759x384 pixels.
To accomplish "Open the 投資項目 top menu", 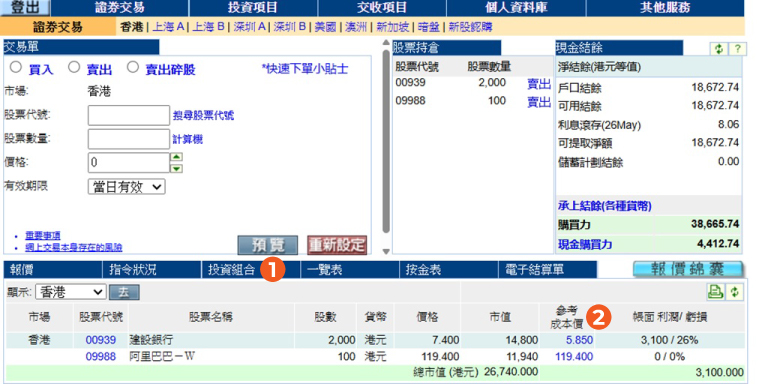I will (x=253, y=8).
